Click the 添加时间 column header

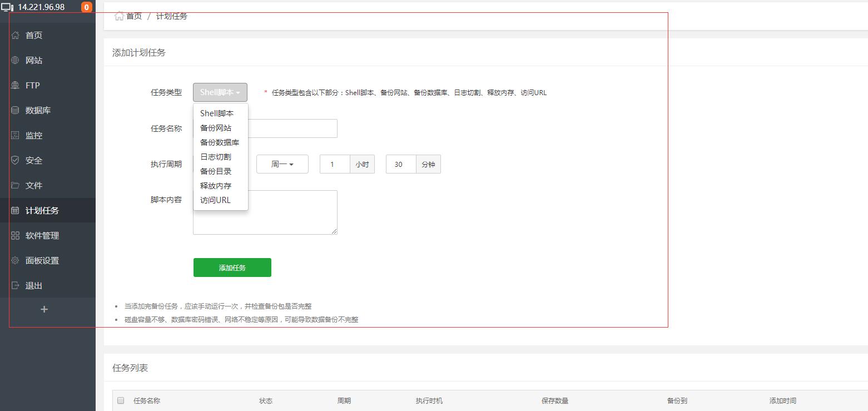click(x=783, y=400)
